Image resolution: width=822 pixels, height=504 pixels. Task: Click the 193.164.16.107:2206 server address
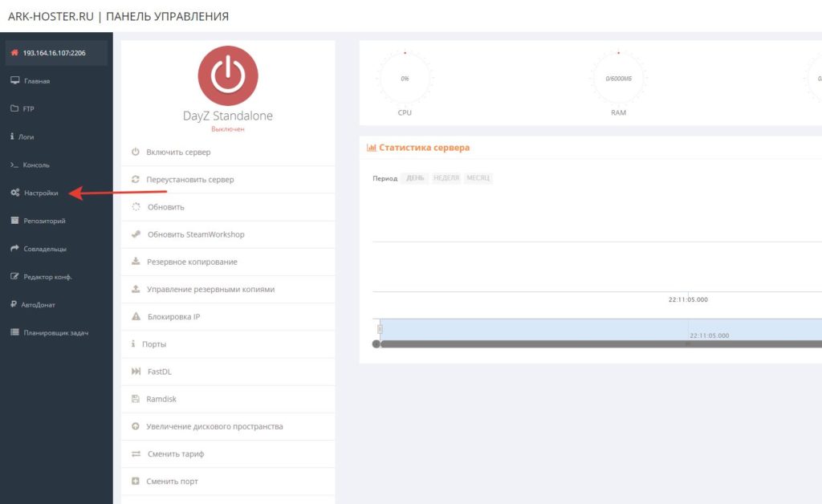click(54, 53)
